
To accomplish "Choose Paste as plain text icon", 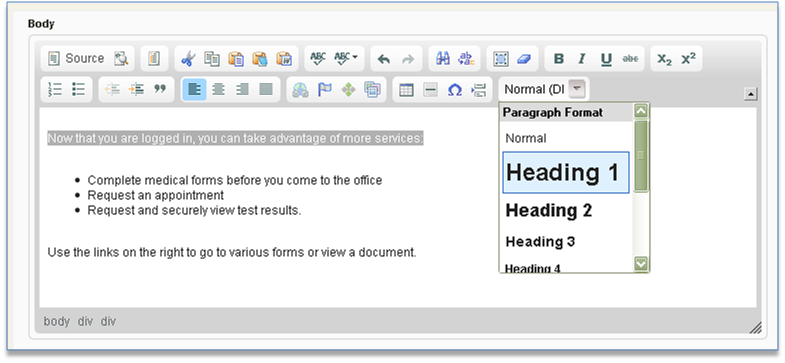I will pos(260,59).
